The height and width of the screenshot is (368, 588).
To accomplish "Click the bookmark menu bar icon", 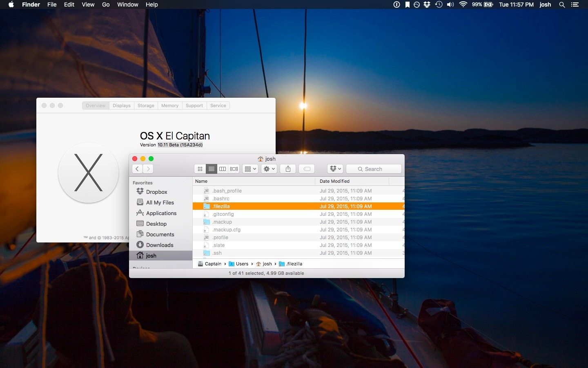I will 407,4.
